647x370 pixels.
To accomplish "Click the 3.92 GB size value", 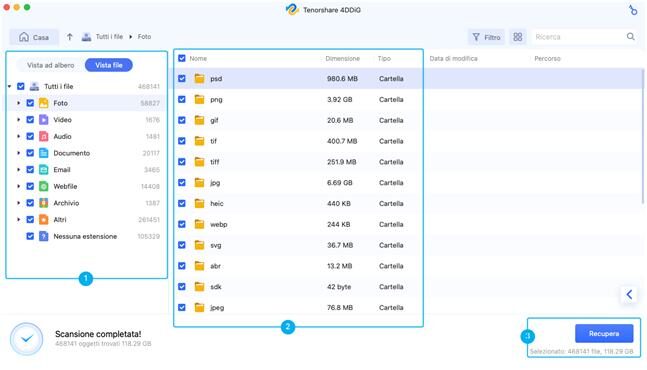I will (340, 99).
